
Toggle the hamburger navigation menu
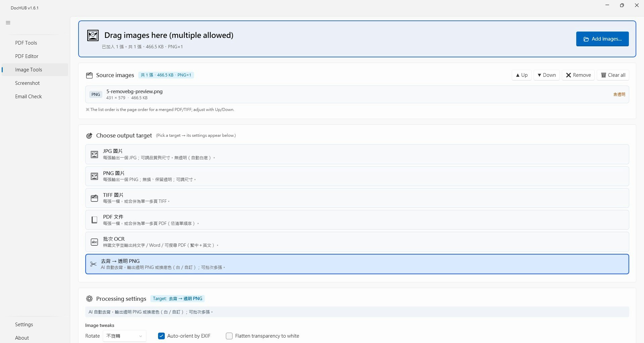click(8, 23)
